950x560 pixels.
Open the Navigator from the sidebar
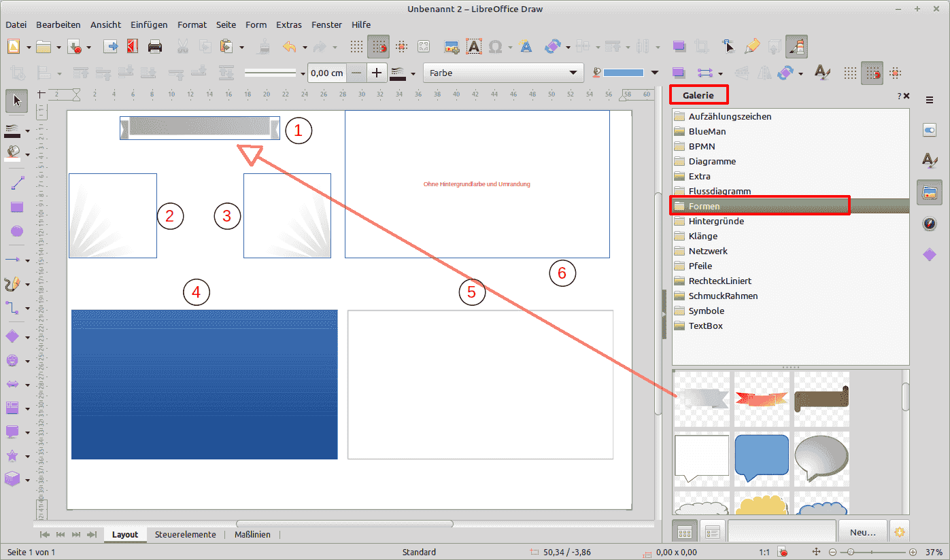(929, 224)
